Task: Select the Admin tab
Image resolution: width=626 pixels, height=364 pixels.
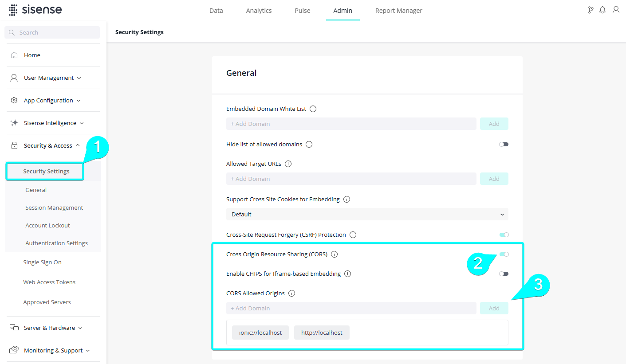Action: pyautogui.click(x=343, y=11)
